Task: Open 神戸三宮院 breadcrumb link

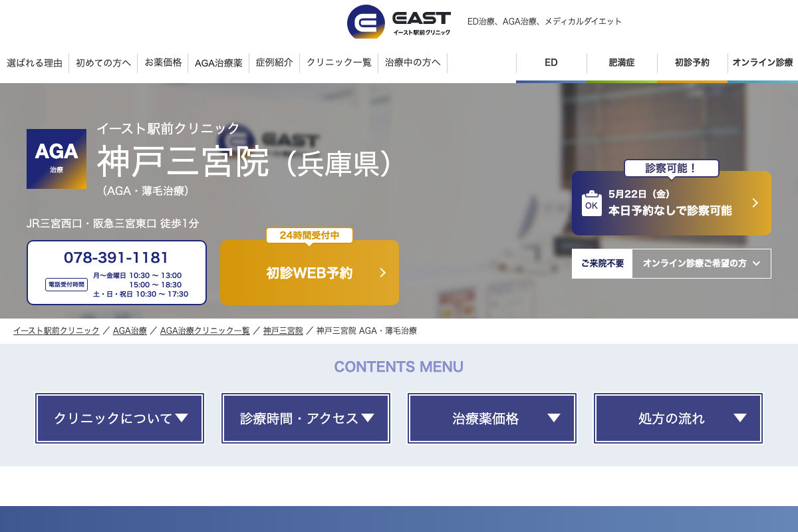Action: pyautogui.click(x=283, y=331)
